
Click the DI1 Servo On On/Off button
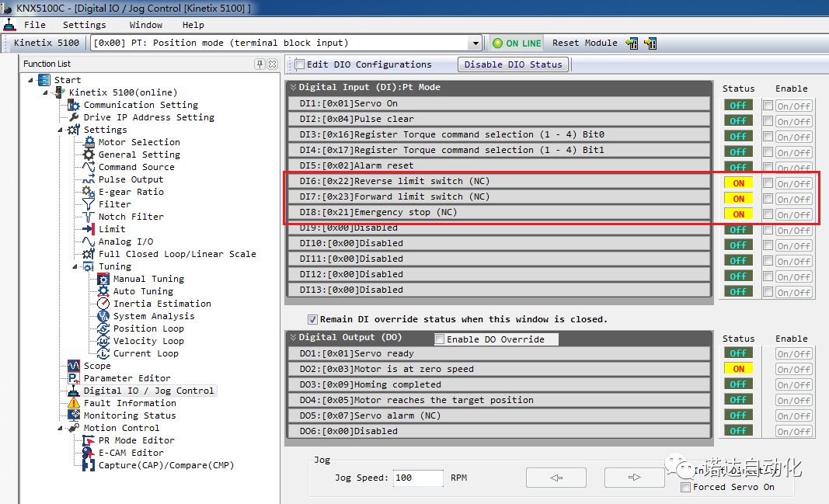click(x=793, y=106)
